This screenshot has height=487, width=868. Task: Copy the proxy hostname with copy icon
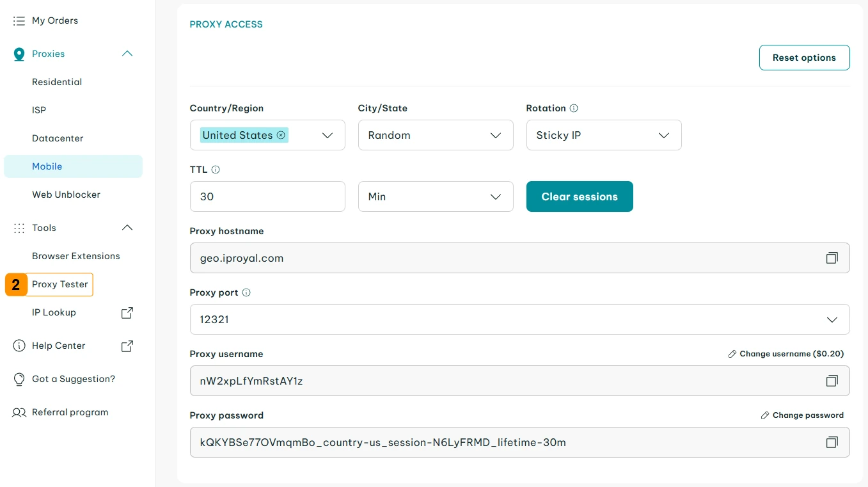click(832, 258)
